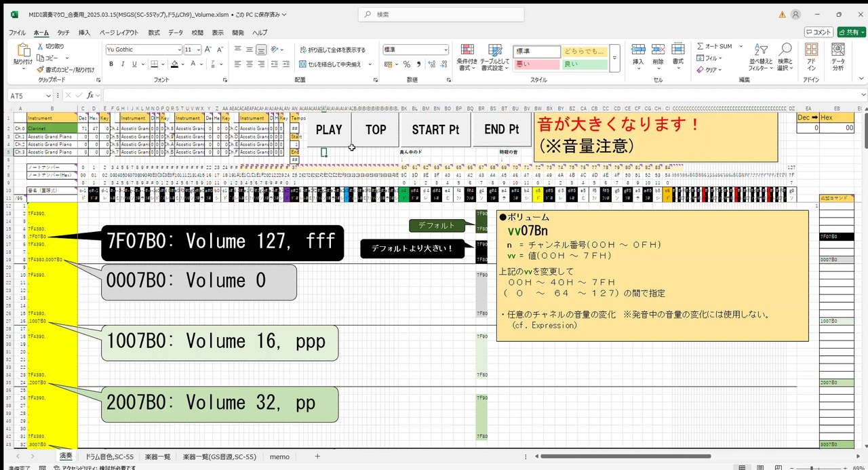Open the number format dropdown showing 標準

click(415, 50)
